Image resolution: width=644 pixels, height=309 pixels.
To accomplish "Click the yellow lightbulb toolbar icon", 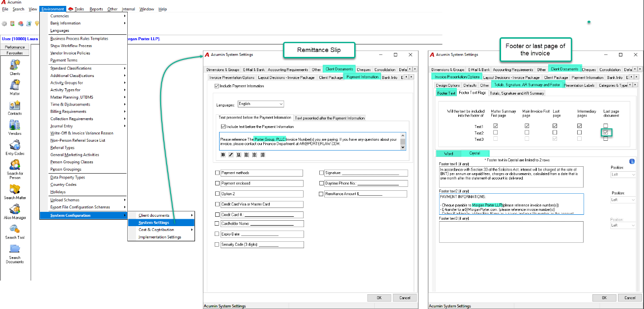I will click(x=37, y=23).
